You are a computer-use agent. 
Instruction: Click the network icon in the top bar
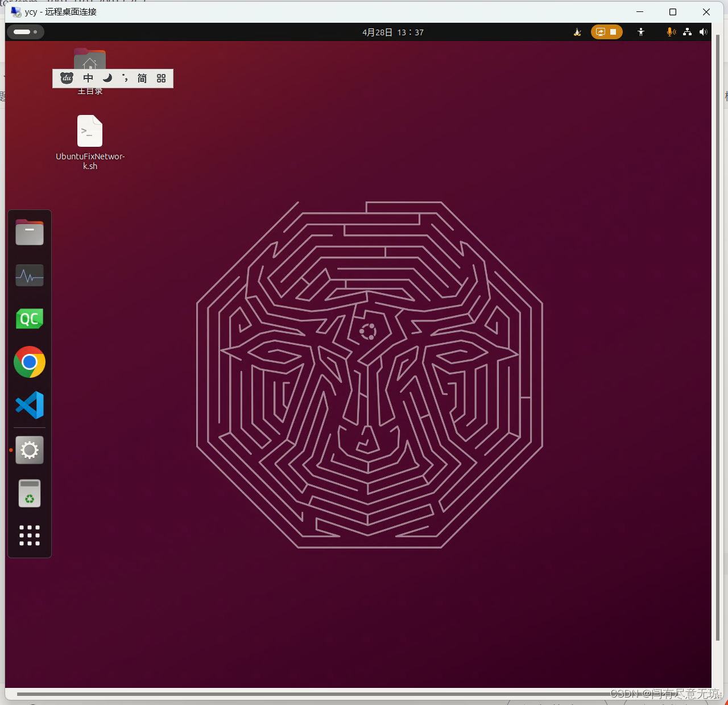(x=687, y=32)
